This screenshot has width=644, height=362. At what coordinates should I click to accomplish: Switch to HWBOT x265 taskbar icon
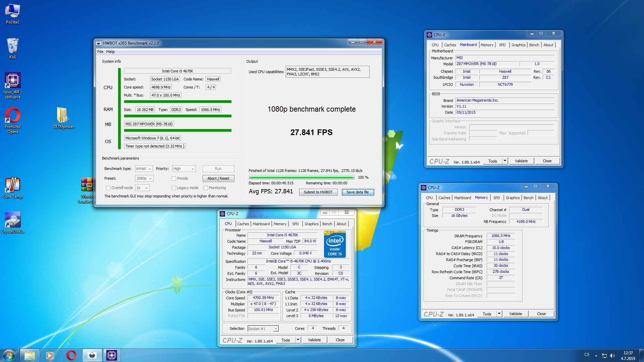pyautogui.click(x=92, y=355)
